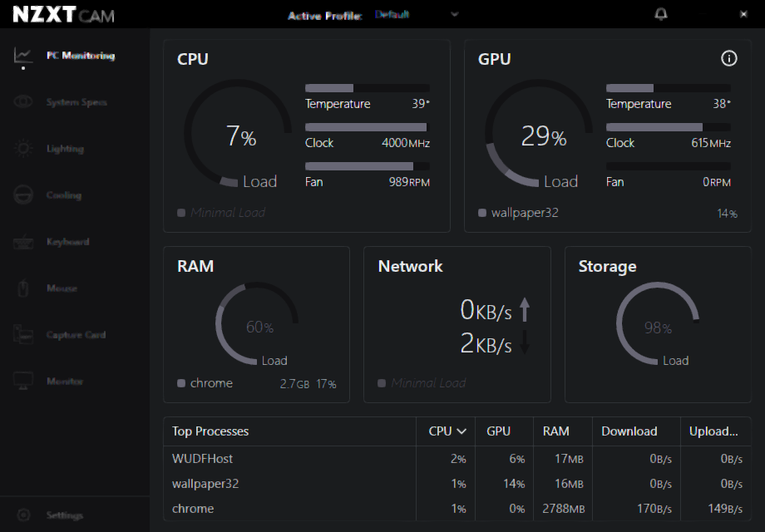Sort Top Processes by RAM column
765x532 pixels.
pos(555,431)
